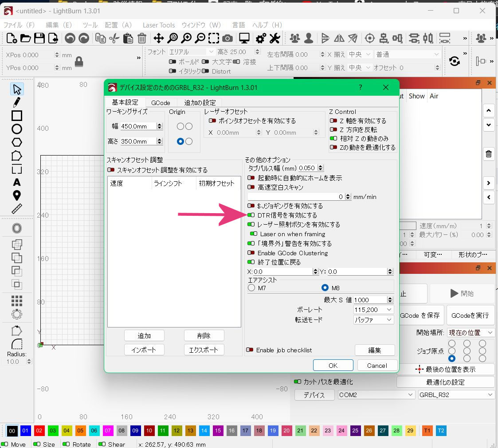This screenshot has width=498, height=448.
Task: Click the trash Delete icon in toolbar
Action: (x=142, y=39)
